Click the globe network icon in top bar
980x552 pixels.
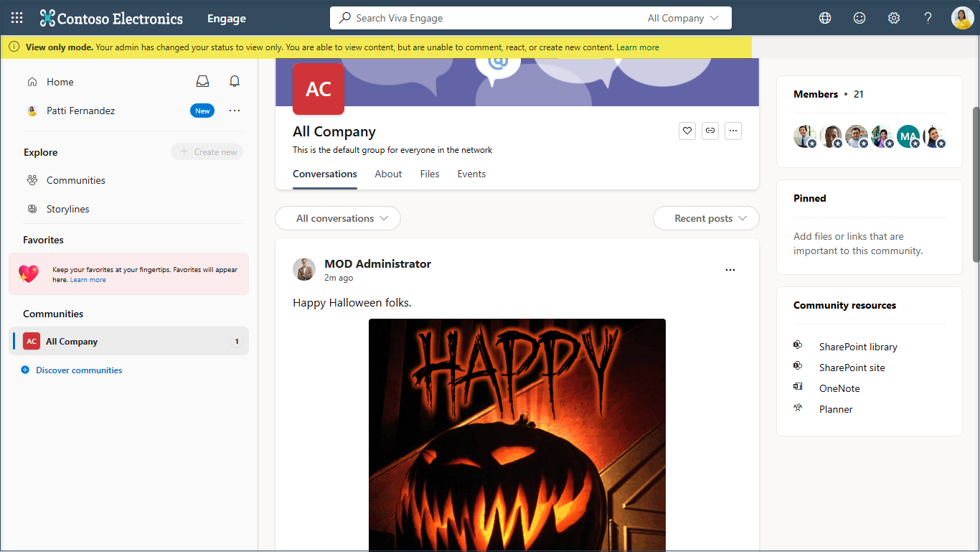(824, 17)
